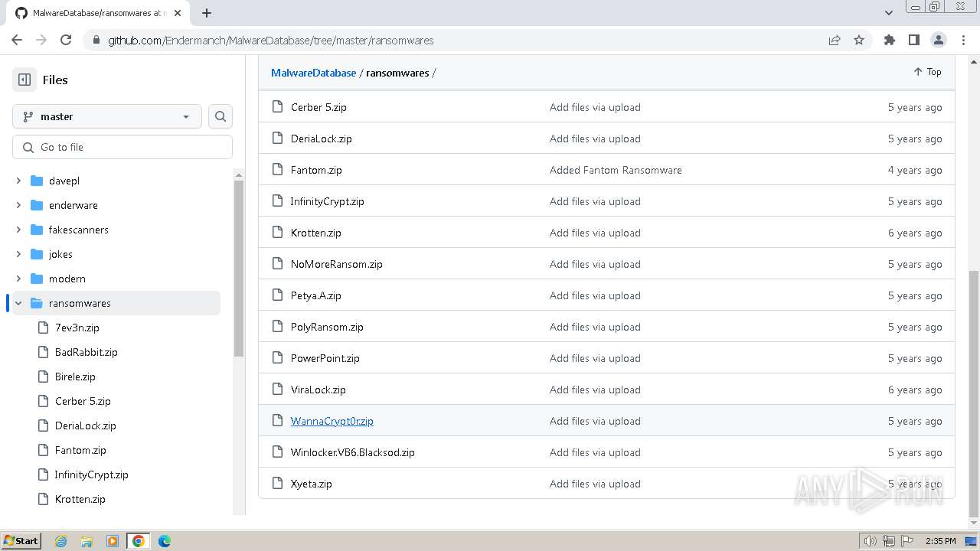Screen dimensions: 980x551
Task: Expand the fakescanners folder chevron
Action: pos(18,230)
